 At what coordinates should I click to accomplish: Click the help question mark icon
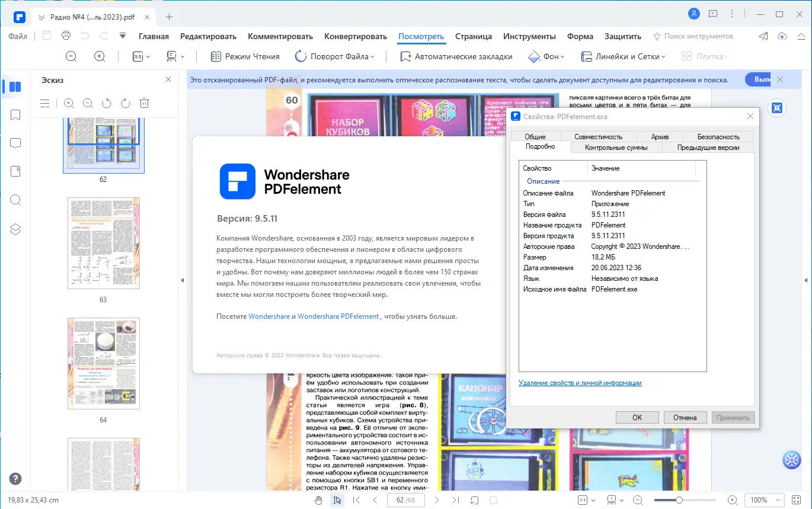coord(15,479)
